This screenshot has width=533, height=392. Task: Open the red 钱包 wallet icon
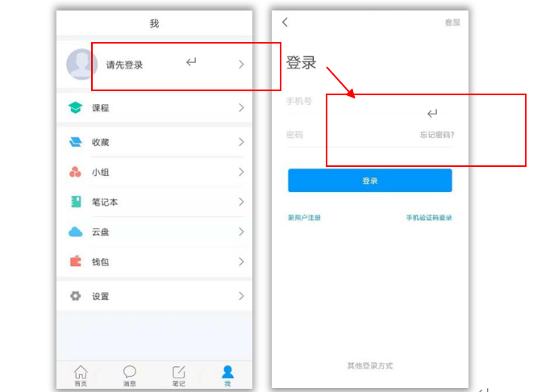(x=76, y=261)
